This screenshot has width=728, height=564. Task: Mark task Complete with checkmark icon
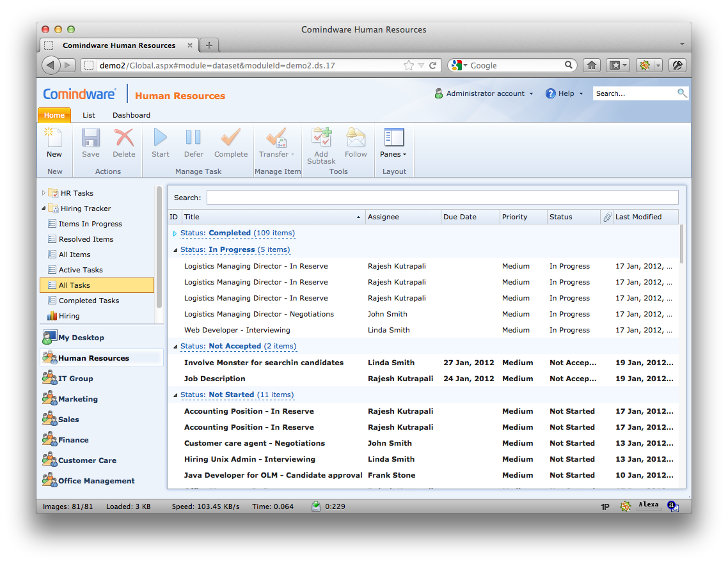[231, 138]
